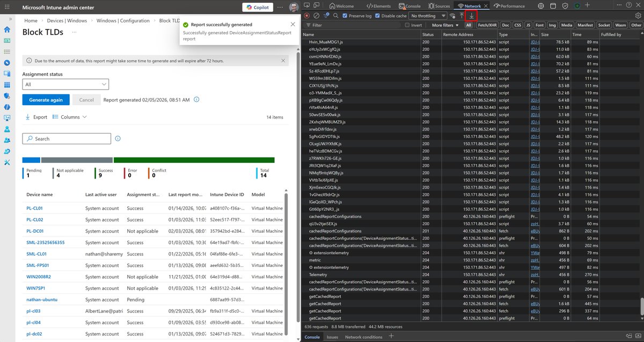The image size is (644, 342).
Task: Click the network Filter text field
Action: click(x=353, y=25)
